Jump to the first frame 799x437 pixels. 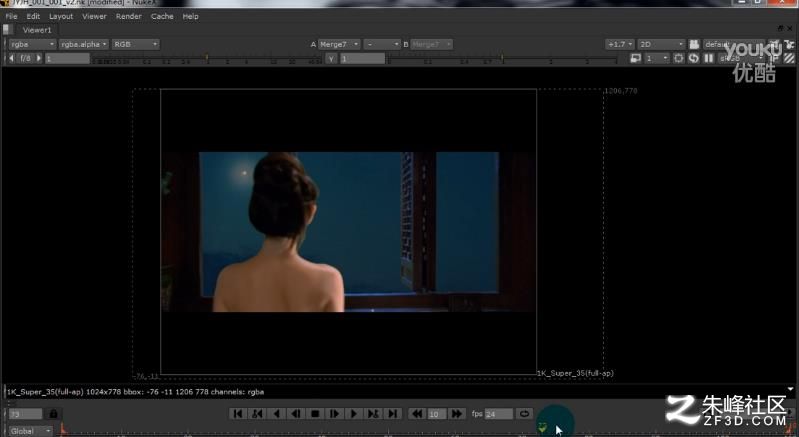[237, 414]
